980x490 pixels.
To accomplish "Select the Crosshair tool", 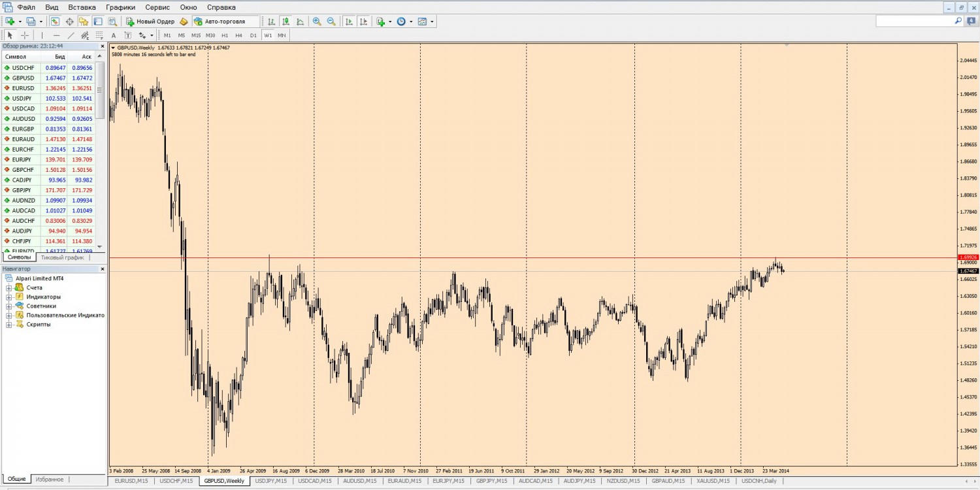I will [25, 35].
